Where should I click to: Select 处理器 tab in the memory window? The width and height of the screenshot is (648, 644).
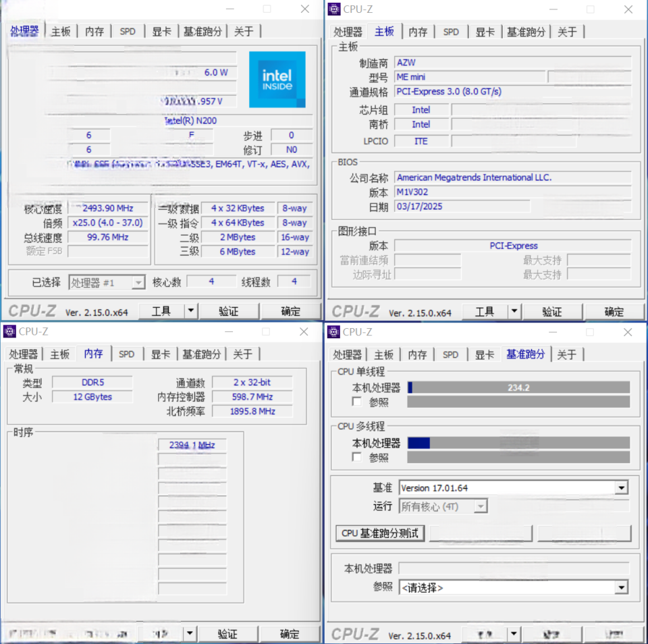(x=24, y=354)
